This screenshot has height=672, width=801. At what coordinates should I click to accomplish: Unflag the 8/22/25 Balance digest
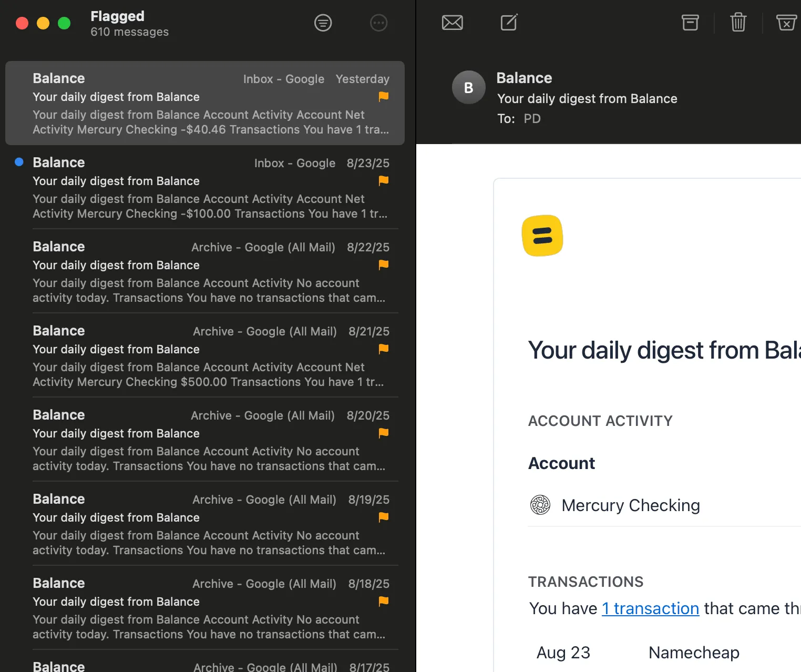pyautogui.click(x=383, y=265)
